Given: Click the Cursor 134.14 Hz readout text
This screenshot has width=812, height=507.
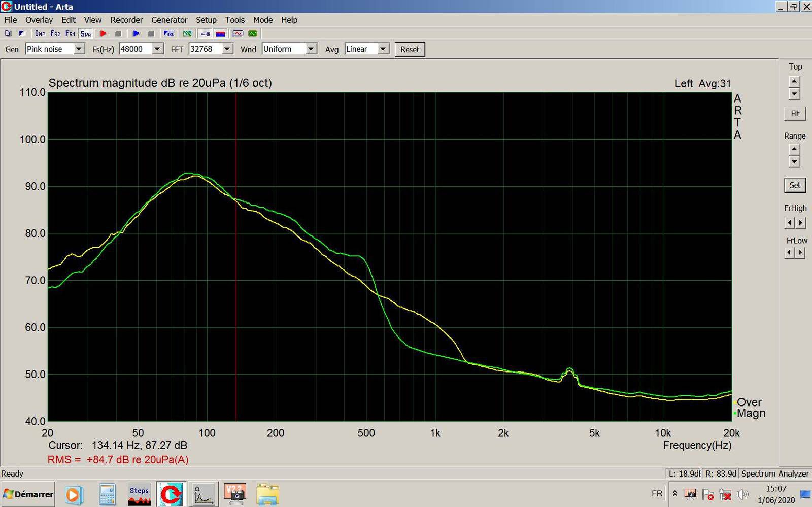Looking at the screenshot, I should tap(118, 446).
